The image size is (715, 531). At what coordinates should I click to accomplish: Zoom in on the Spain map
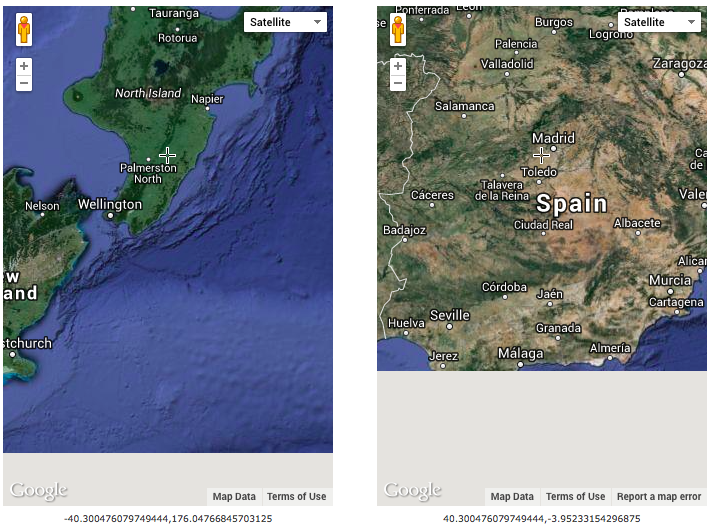398,66
